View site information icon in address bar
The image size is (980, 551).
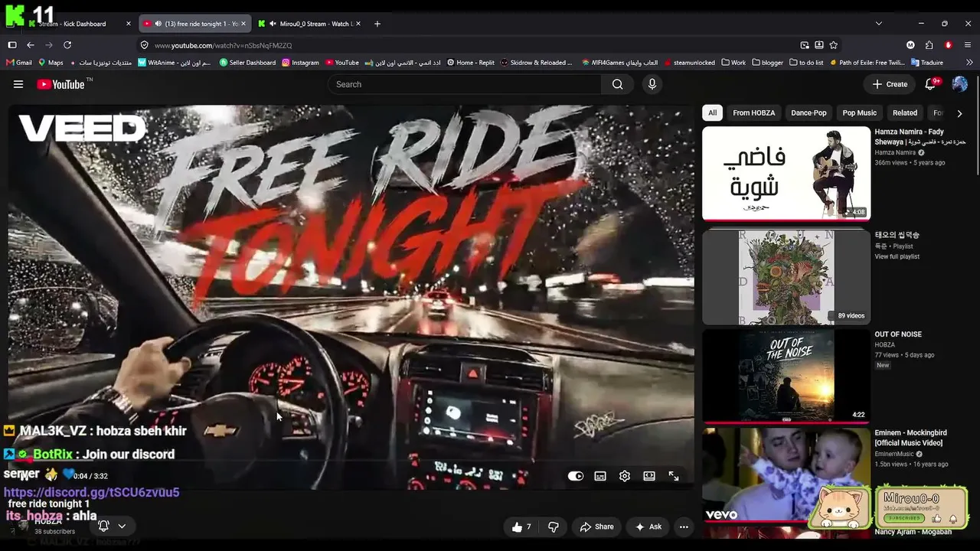click(x=144, y=45)
